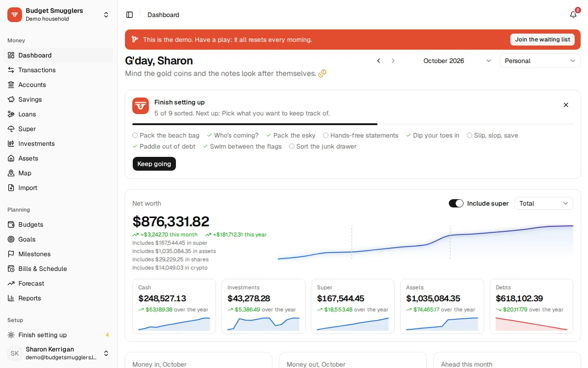Select the Pack the beach bag step
The image size is (588, 368).
click(166, 135)
